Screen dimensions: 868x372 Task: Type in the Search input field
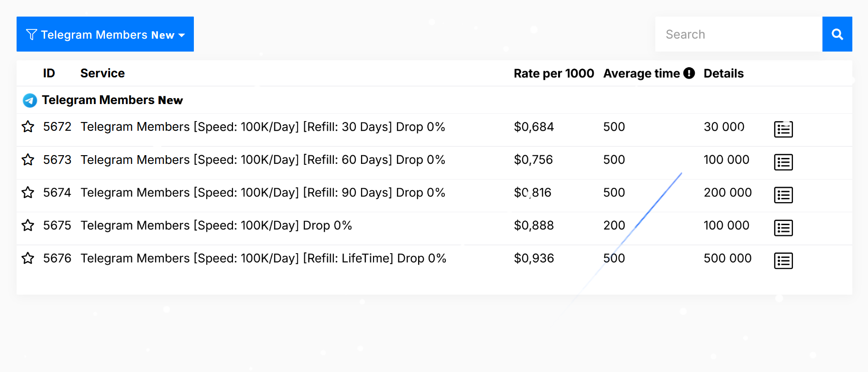(x=738, y=35)
